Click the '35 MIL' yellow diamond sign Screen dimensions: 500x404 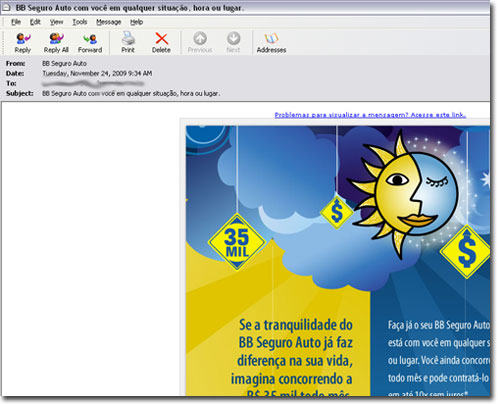[237, 242]
